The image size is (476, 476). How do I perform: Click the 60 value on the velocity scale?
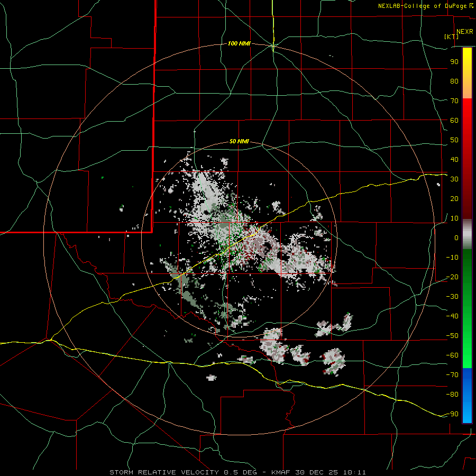tap(454, 120)
